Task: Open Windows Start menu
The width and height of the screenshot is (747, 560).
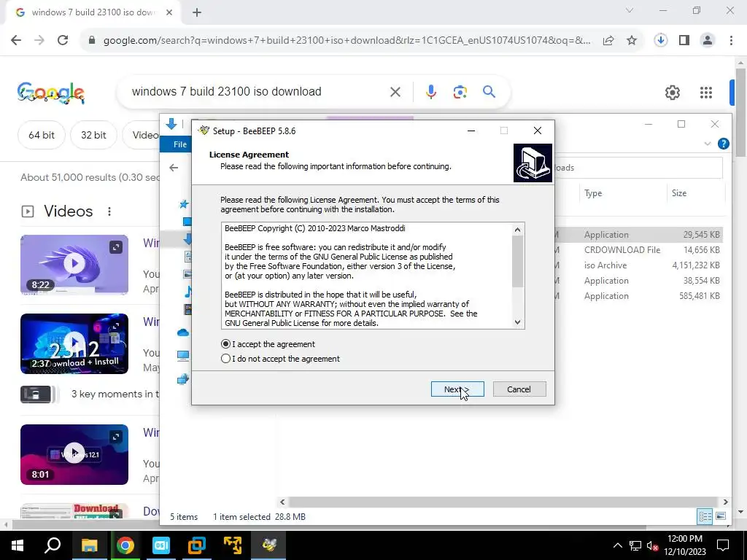Action: click(18, 545)
